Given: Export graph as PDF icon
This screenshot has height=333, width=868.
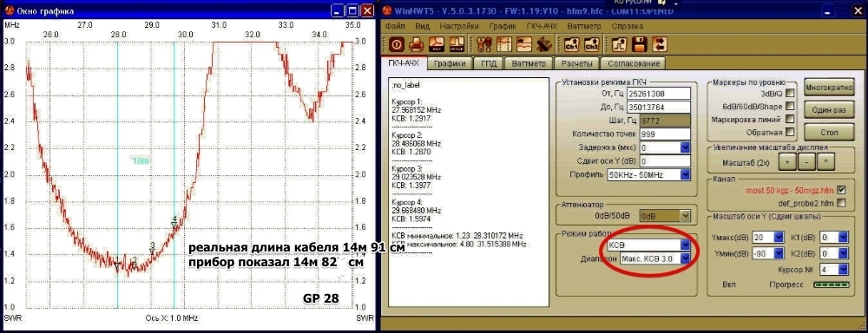Looking at the screenshot, I should click(437, 44).
